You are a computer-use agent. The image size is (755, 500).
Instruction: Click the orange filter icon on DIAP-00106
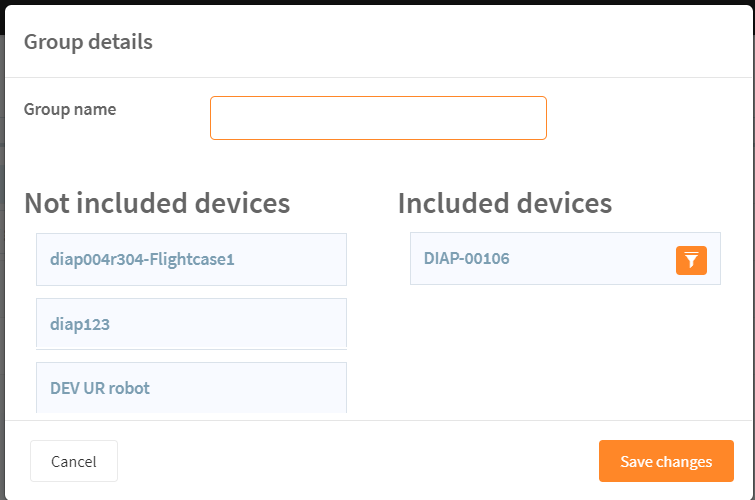coord(691,260)
